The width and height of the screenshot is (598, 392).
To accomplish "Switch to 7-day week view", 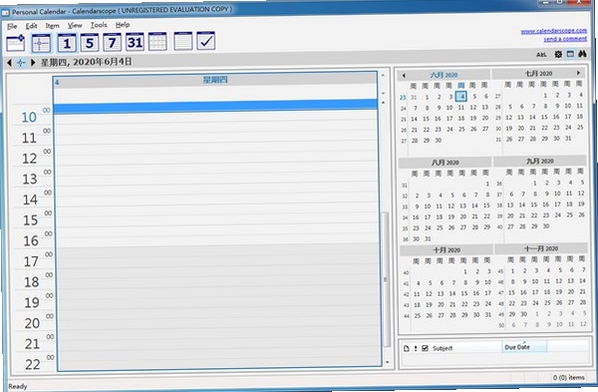I will tap(112, 42).
